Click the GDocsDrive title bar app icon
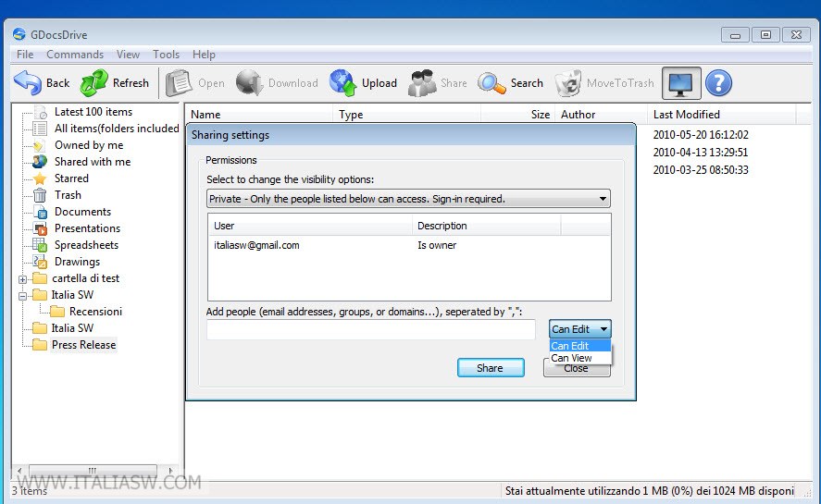The image size is (821, 504). 19,34
